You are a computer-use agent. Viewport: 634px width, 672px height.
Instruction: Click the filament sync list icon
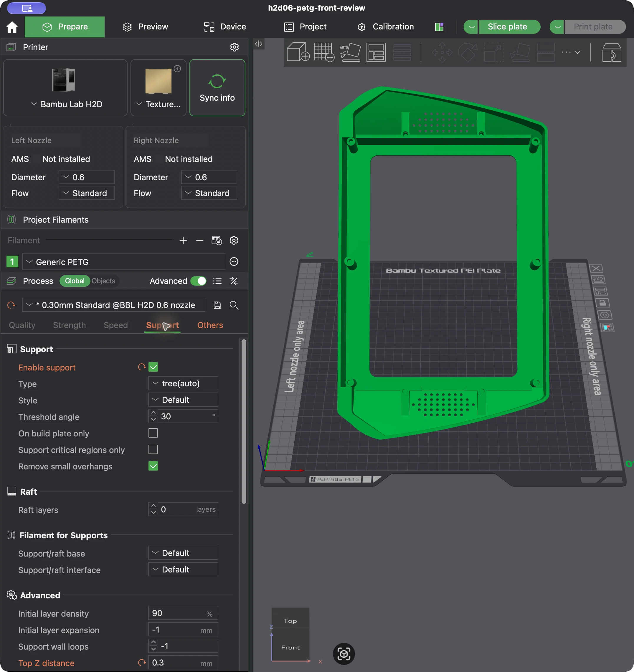[x=217, y=240]
